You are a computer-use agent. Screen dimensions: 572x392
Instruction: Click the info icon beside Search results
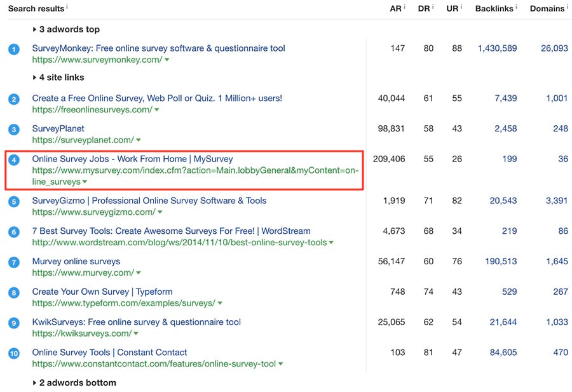click(x=67, y=7)
